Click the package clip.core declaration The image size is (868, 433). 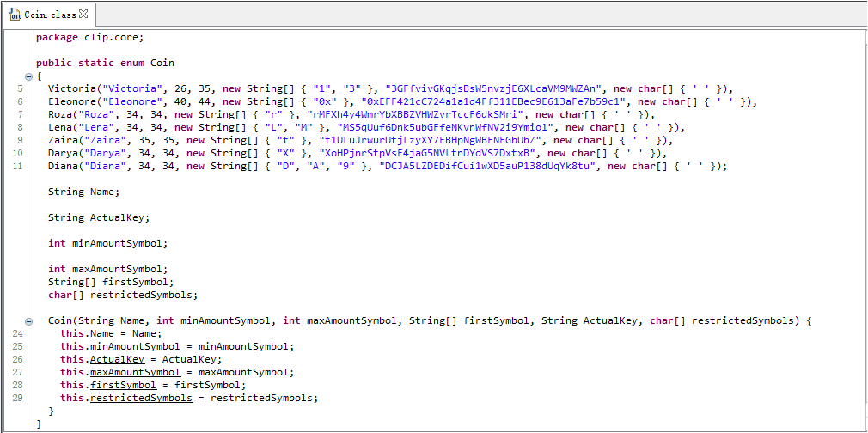coord(89,37)
